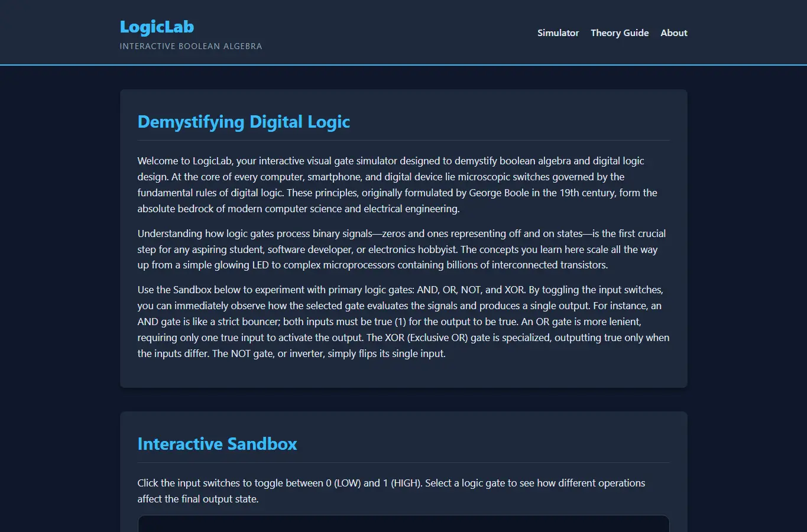Go to the About page
The height and width of the screenshot is (532, 807).
point(674,33)
